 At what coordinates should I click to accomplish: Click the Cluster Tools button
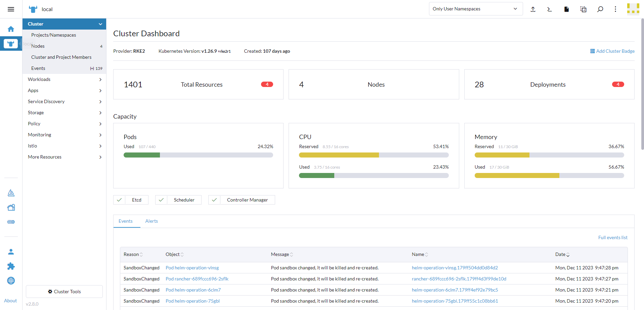tap(64, 292)
